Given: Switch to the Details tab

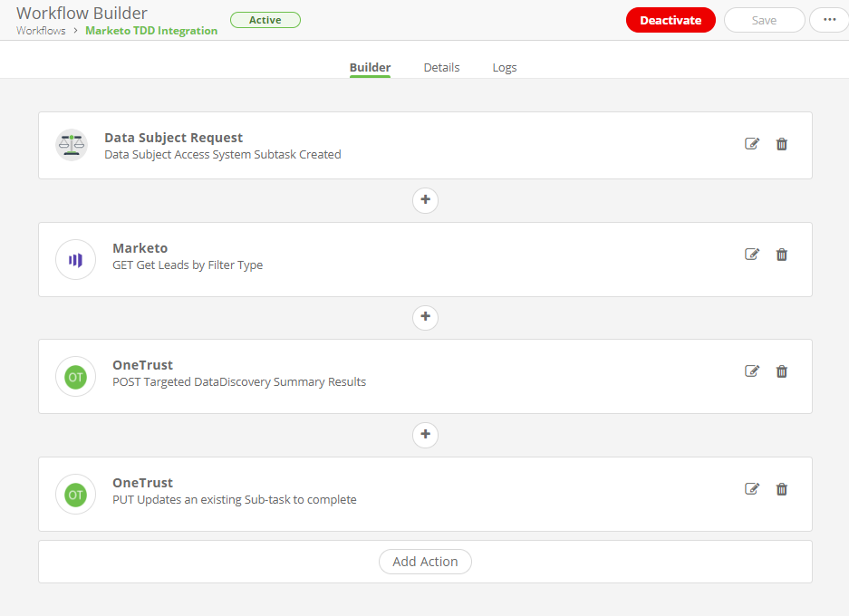Looking at the screenshot, I should tap(441, 68).
